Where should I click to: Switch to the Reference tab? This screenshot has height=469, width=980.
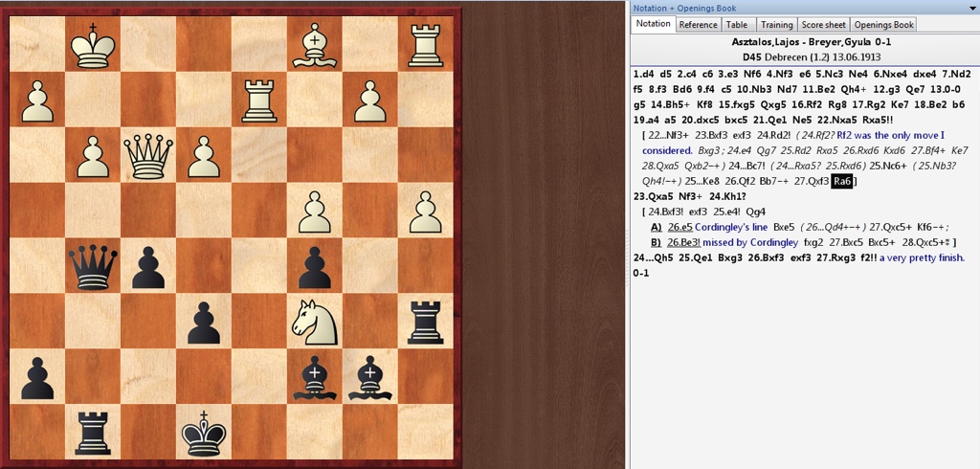(x=698, y=25)
